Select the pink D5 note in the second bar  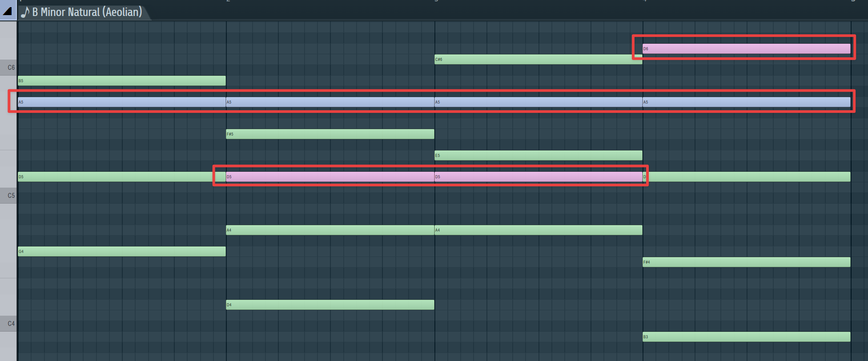330,177
